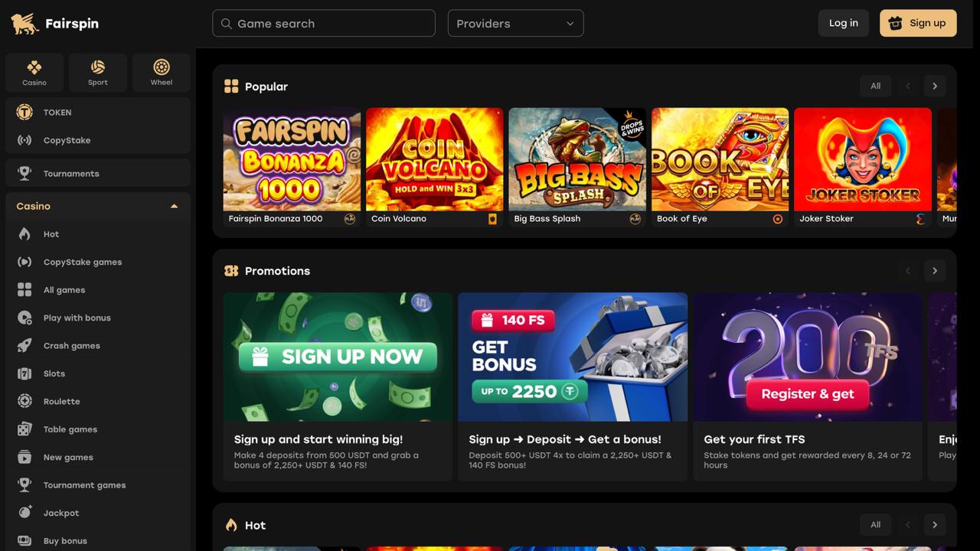Click the All games grid icon
The width and height of the screenshot is (980, 551).
click(x=24, y=290)
